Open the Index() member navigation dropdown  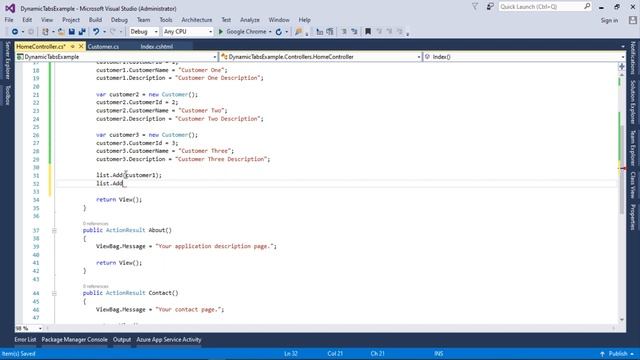point(524,57)
